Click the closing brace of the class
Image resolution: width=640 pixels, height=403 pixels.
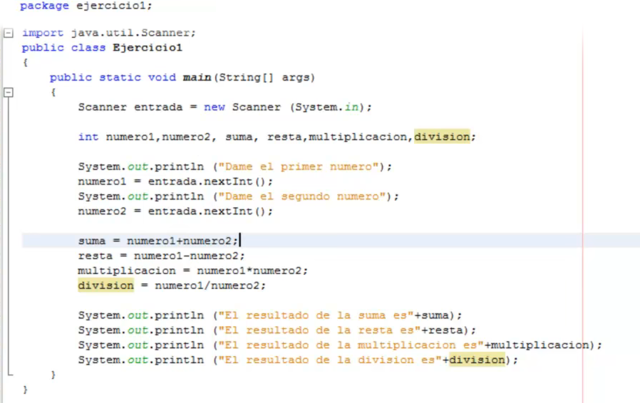pos(25,390)
